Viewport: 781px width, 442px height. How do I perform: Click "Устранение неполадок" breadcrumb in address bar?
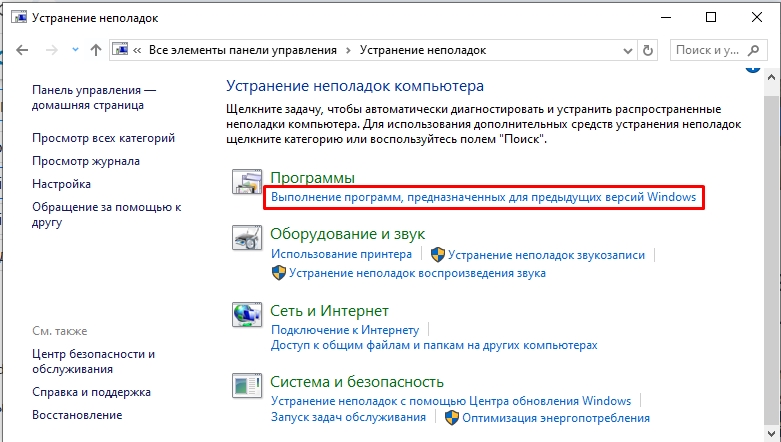click(423, 50)
